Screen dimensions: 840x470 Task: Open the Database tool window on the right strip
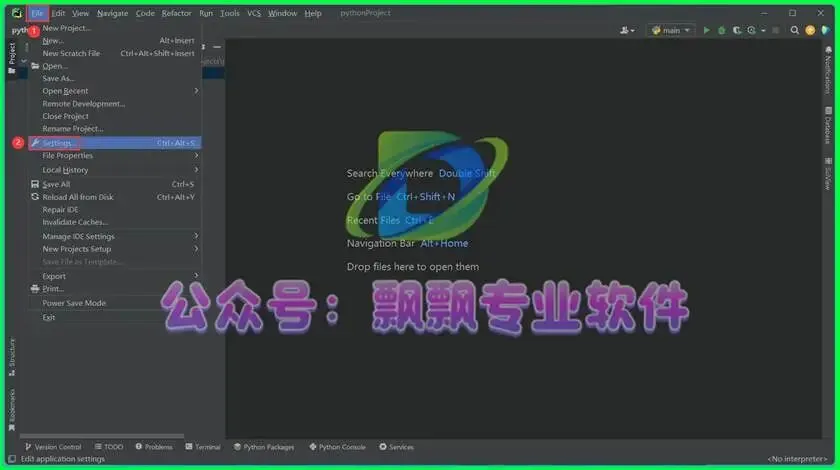click(828, 125)
